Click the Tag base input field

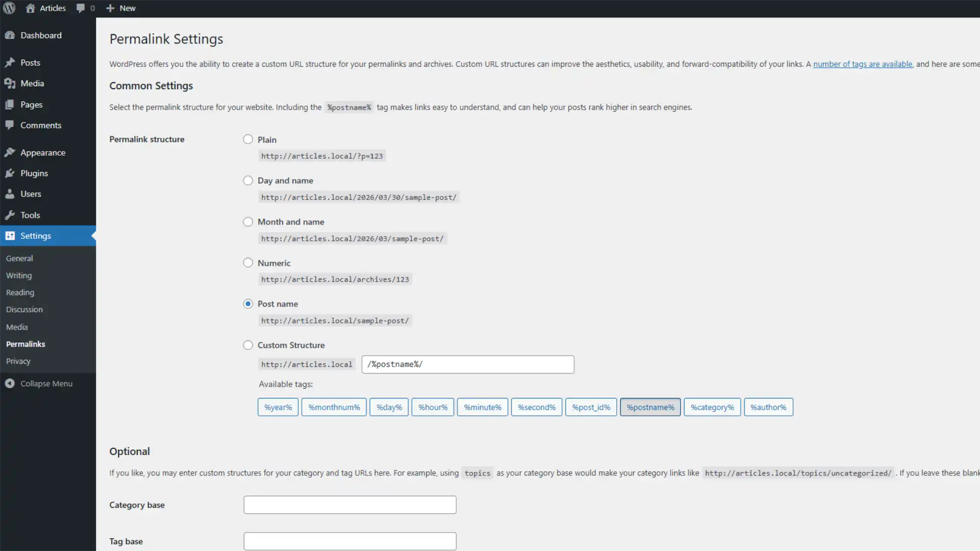pos(350,541)
